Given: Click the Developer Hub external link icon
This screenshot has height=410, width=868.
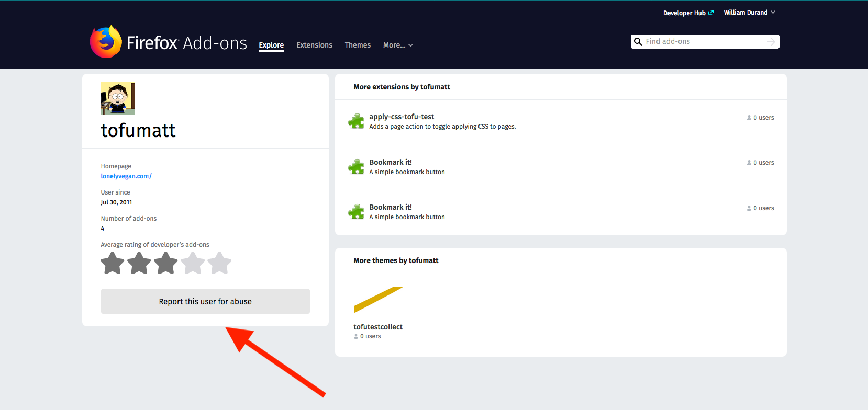Looking at the screenshot, I should [711, 13].
